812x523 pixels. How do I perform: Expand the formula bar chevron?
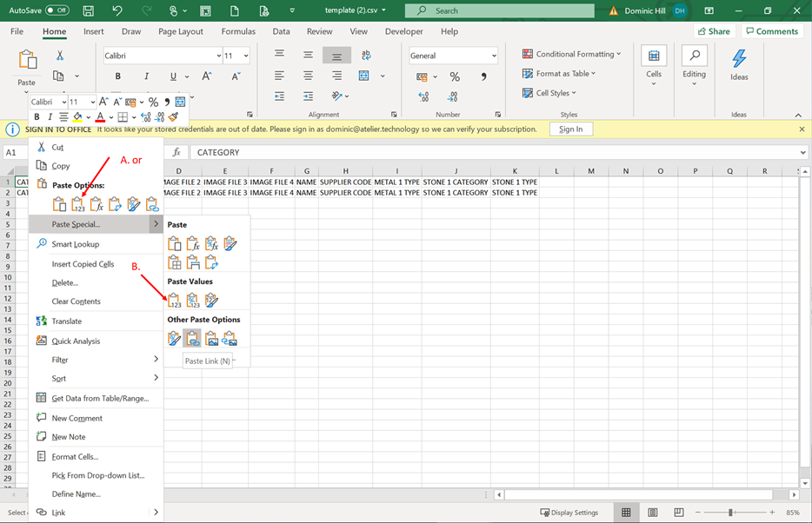(x=802, y=153)
